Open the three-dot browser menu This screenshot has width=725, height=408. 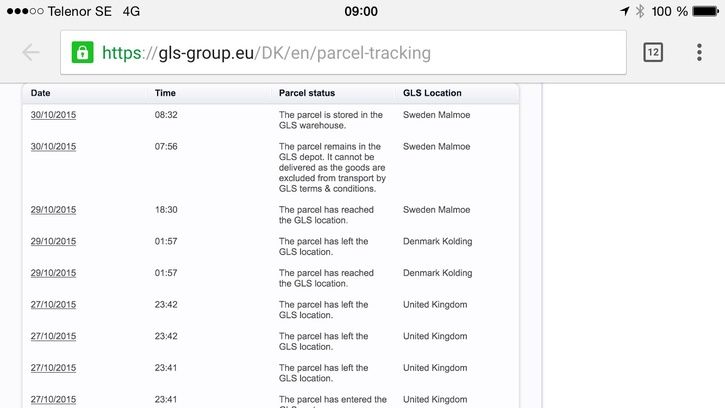699,52
